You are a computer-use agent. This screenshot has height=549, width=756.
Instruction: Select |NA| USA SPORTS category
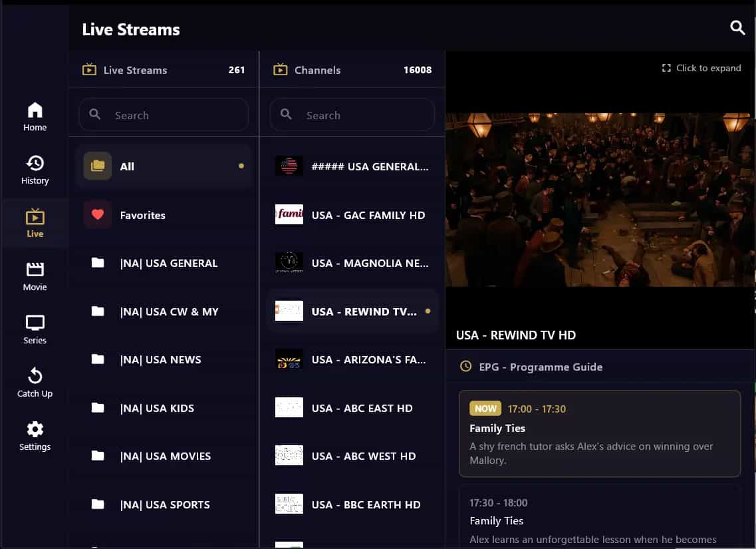[x=164, y=504]
